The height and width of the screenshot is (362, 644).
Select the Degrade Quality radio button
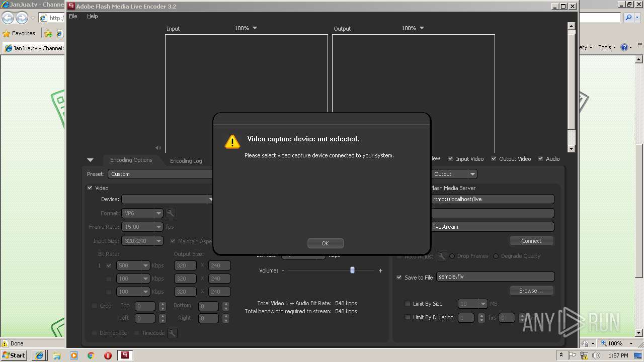point(496,256)
